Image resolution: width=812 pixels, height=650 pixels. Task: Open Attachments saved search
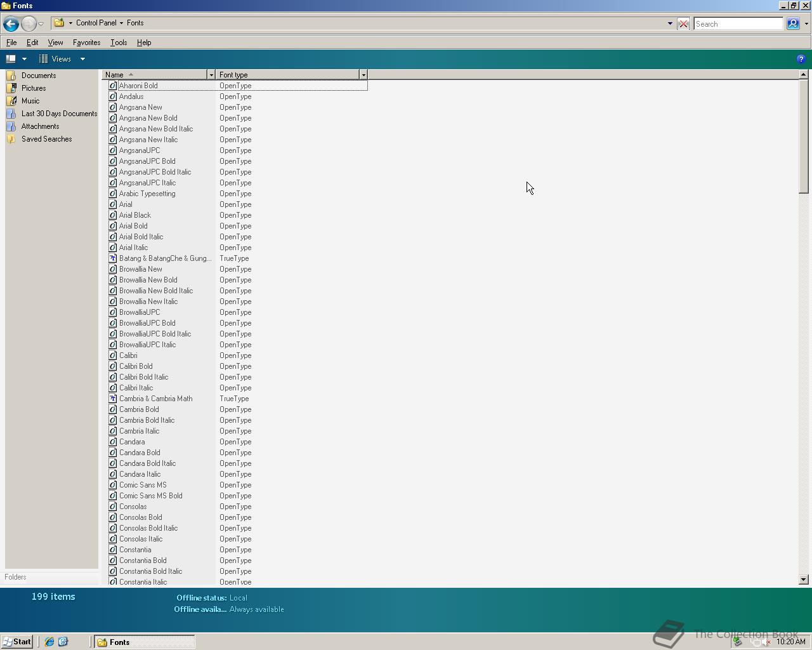point(40,126)
